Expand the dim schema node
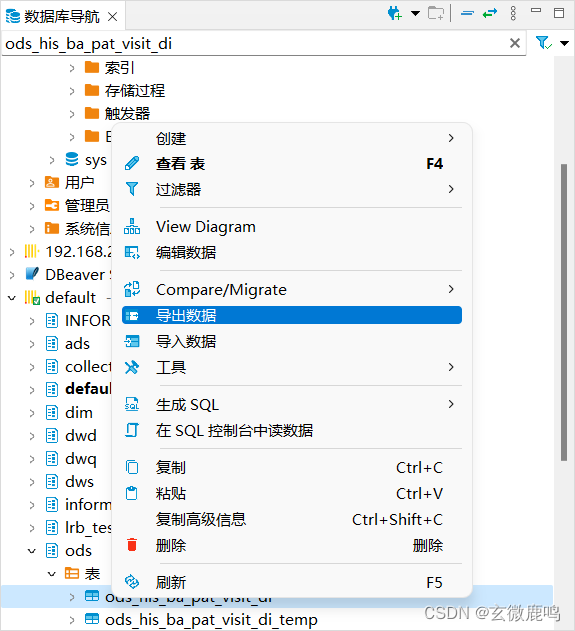575x631 pixels. [32, 413]
